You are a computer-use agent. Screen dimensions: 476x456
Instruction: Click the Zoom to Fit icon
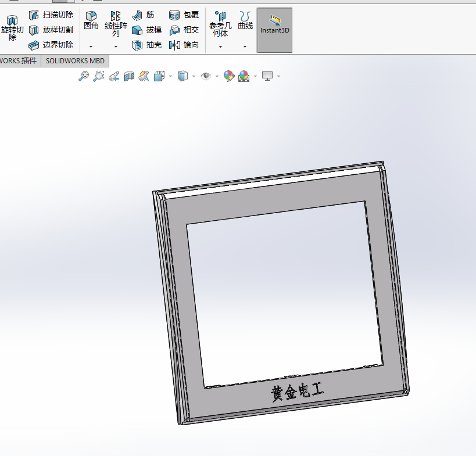84,76
